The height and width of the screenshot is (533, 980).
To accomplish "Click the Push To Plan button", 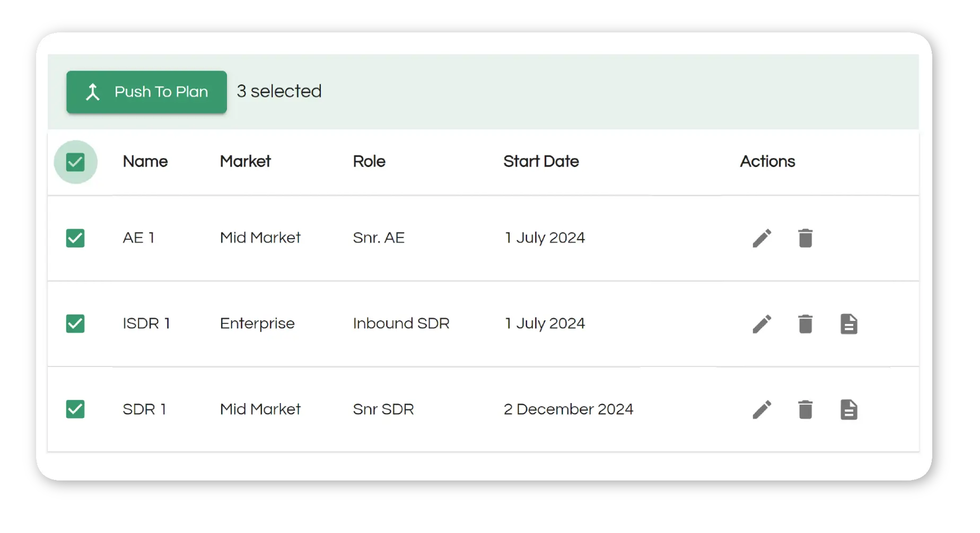I will click(x=147, y=92).
